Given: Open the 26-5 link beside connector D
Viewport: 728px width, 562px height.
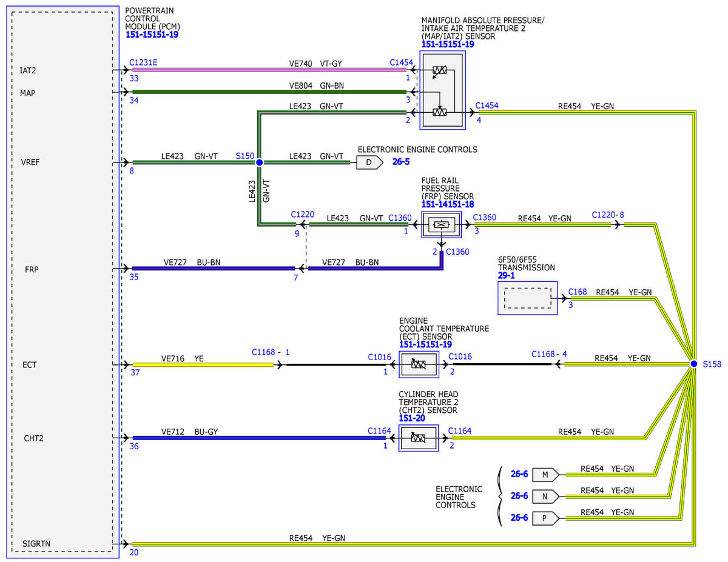Looking at the screenshot, I should tap(402, 162).
